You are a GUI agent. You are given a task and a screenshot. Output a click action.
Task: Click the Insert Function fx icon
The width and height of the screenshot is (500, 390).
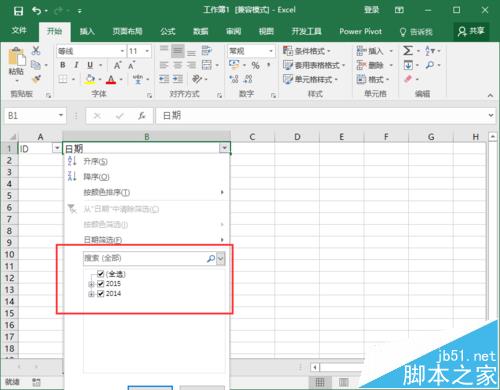tap(142, 116)
